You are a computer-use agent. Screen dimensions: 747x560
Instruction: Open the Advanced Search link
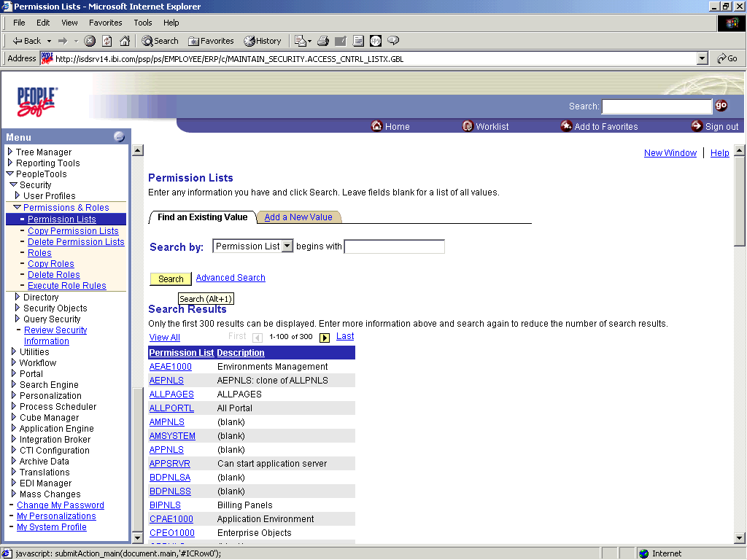[231, 278]
